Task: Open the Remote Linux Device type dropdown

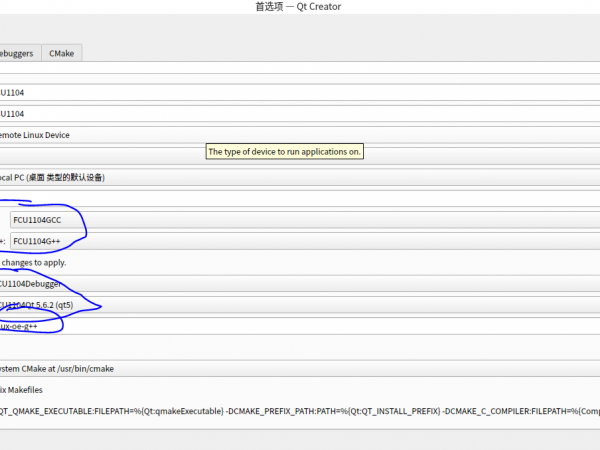Action: pos(300,135)
